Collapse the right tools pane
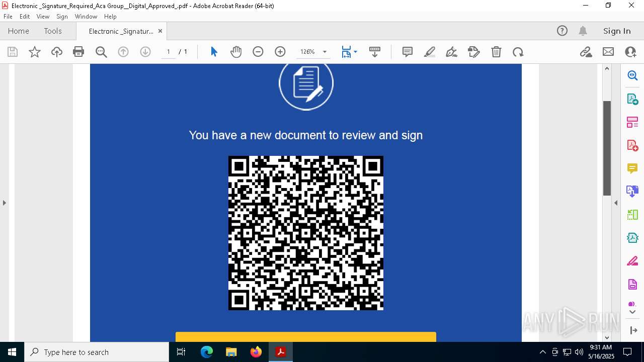Image resolution: width=644 pixels, height=362 pixels. click(x=616, y=203)
